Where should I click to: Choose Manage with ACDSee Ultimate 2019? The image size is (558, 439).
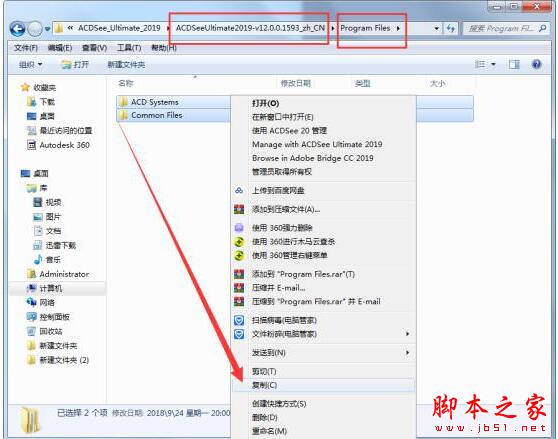coord(317,144)
